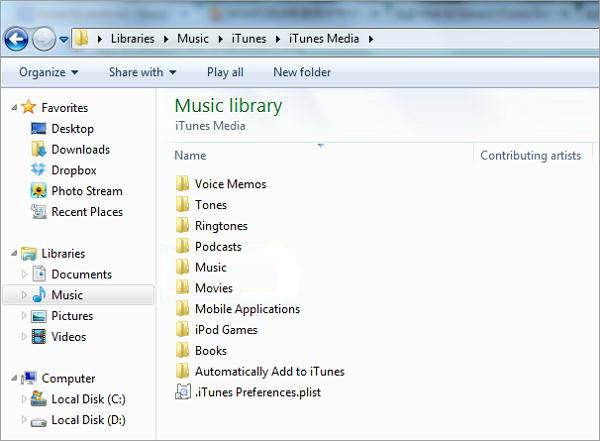Image resolution: width=600 pixels, height=441 pixels.
Task: Select the Podcasts folder icon
Action: [x=183, y=246]
